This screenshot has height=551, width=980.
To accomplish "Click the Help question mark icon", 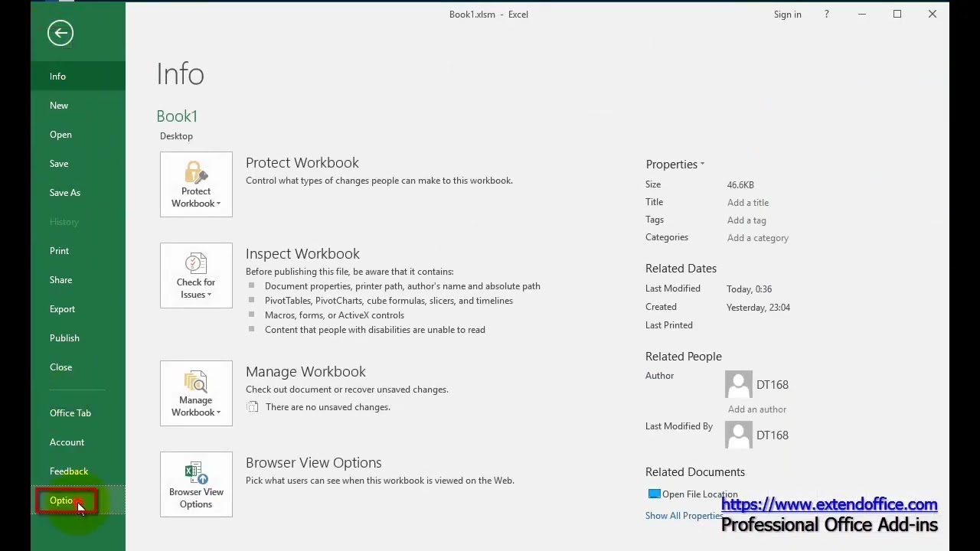I will click(x=826, y=15).
